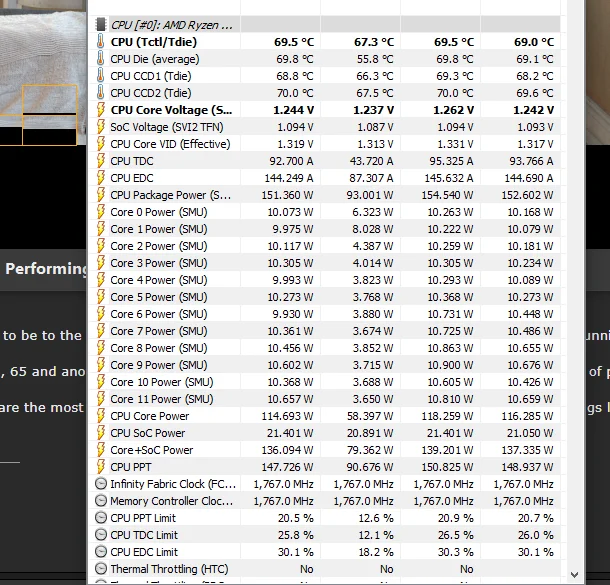Image resolution: width=610 pixels, height=585 pixels.
Task: Click the 43.720 A CPU TDC value
Action: click(371, 161)
